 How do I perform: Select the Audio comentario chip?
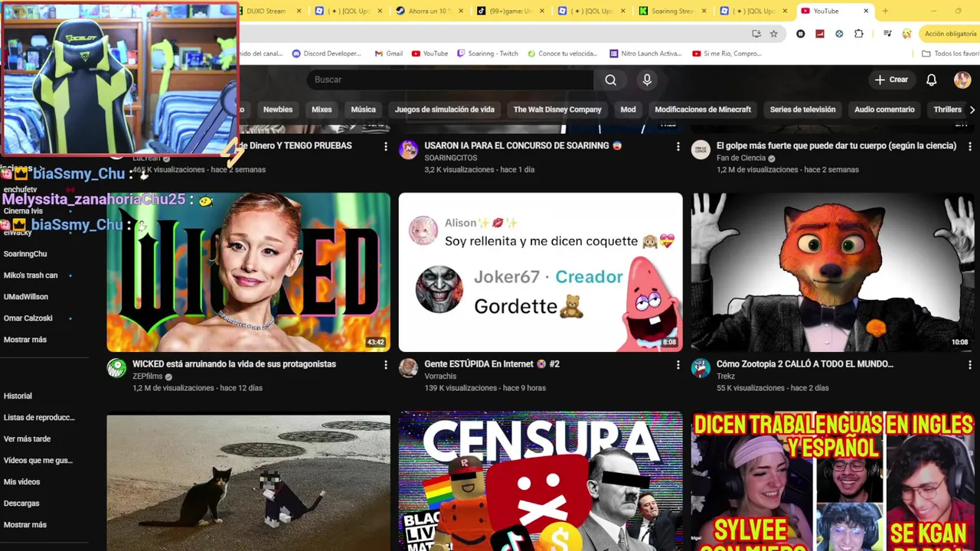[884, 109]
